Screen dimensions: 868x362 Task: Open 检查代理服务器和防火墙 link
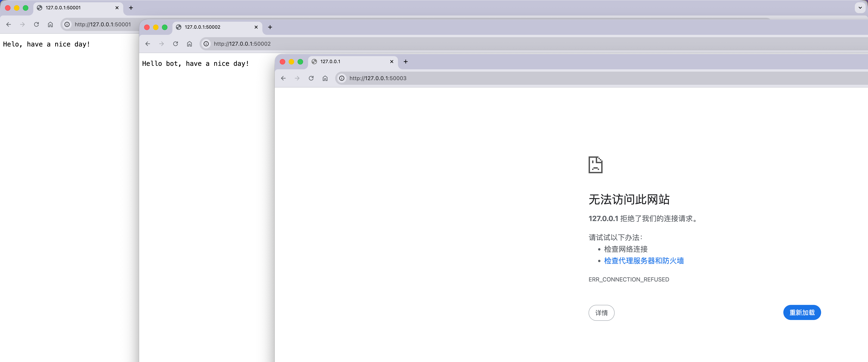[644, 261]
